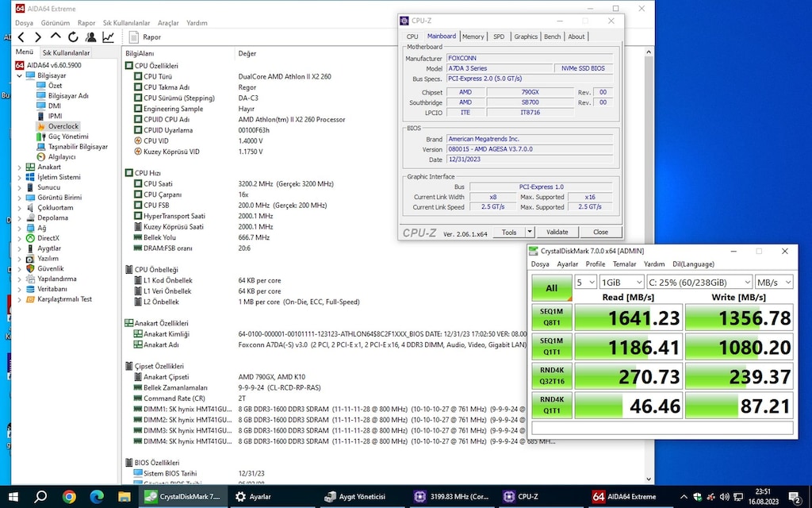Switch to the SPD tab in CPU-Z
Viewport: 812px width, 508px height.
(x=498, y=37)
